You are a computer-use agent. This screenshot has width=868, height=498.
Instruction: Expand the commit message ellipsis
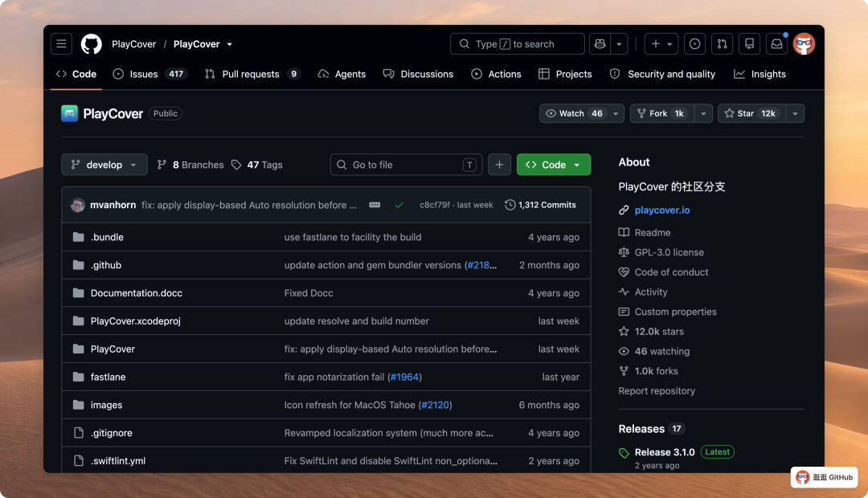coord(375,205)
